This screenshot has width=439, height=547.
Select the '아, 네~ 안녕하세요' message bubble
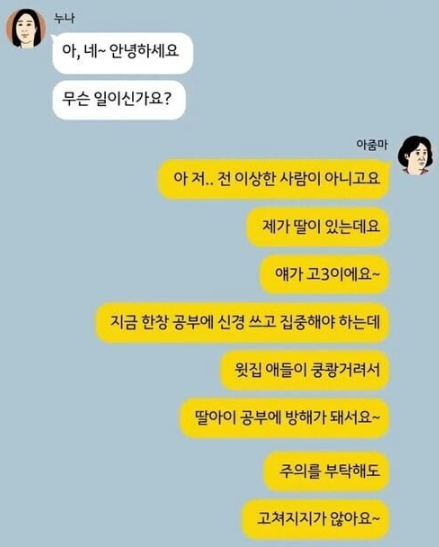click(x=122, y=53)
